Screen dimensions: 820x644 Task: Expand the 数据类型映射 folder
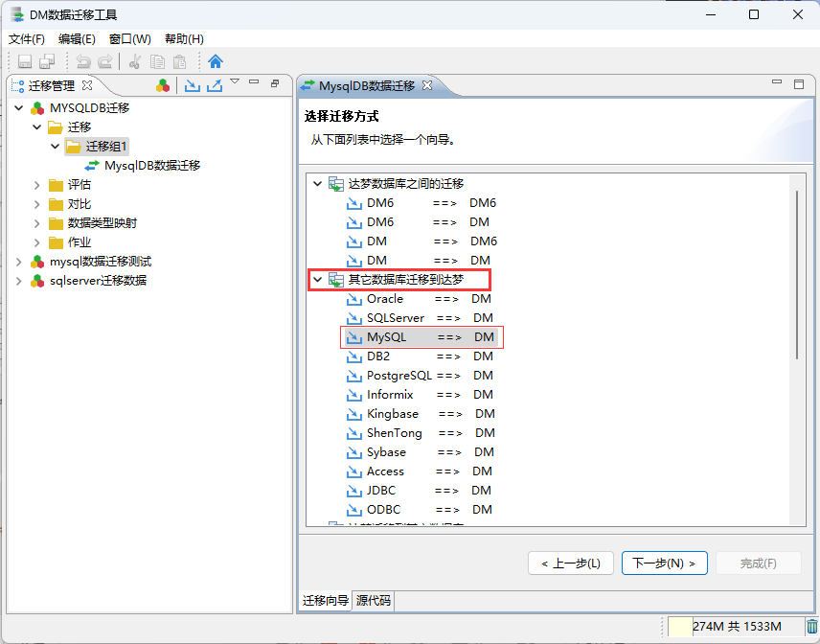[x=37, y=223]
